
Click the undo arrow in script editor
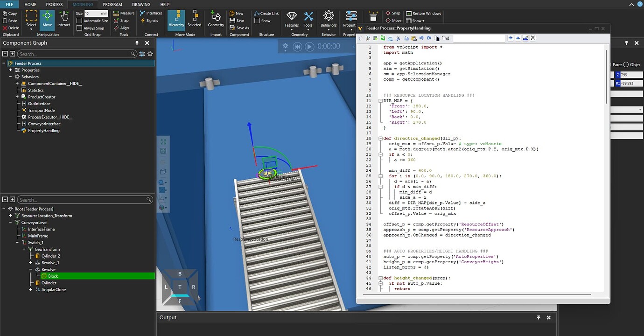[x=421, y=38]
